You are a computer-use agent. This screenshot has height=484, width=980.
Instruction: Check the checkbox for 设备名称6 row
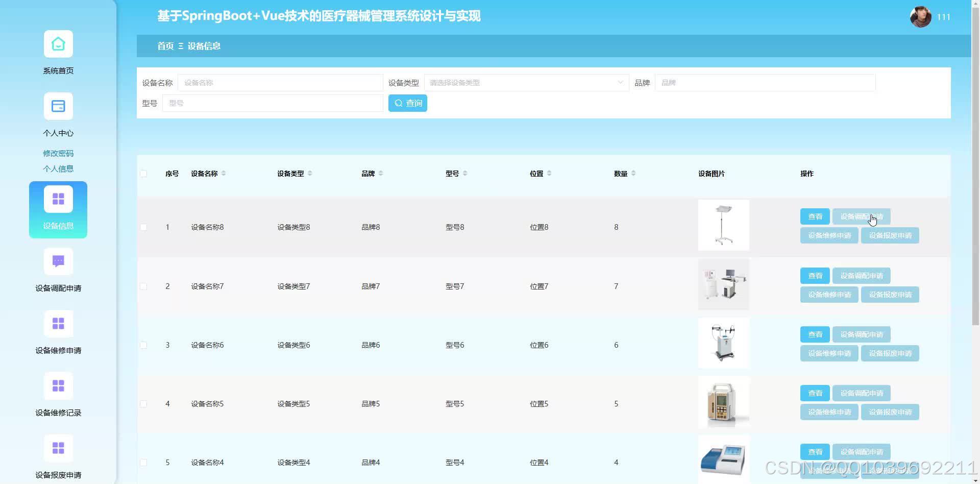pos(143,345)
